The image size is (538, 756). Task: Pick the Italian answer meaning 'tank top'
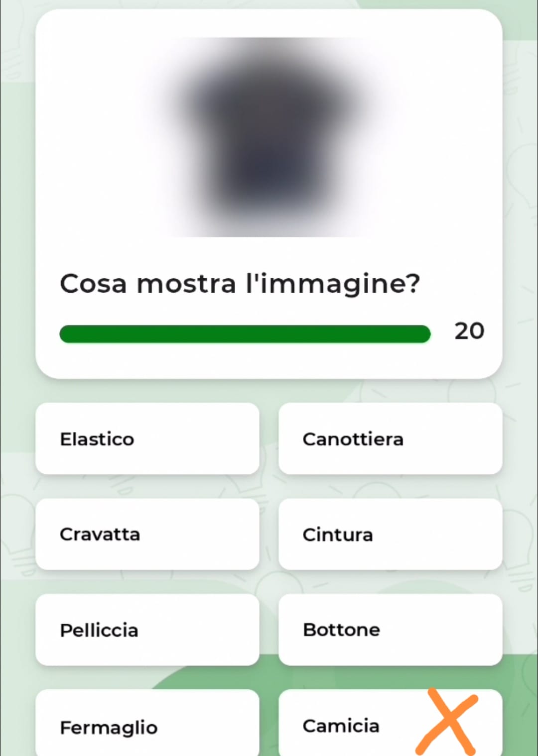pos(390,438)
